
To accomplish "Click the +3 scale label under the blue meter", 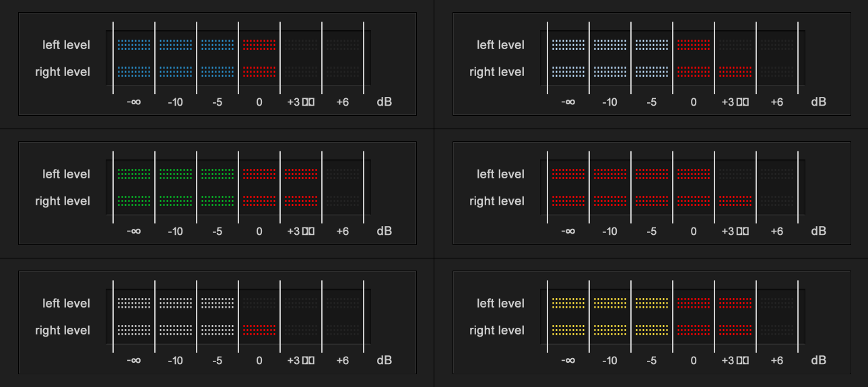I will [300, 102].
